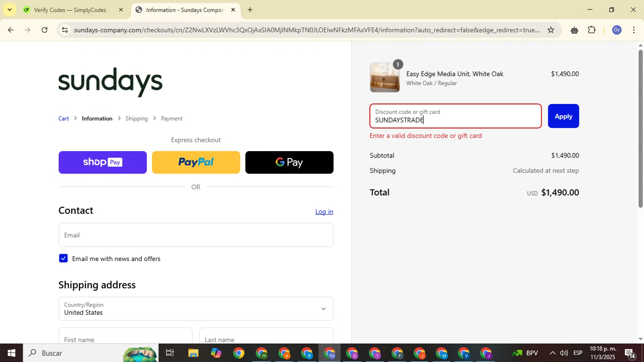644x362 pixels.
Task: Click the browser address bar URL
Action: 307,30
